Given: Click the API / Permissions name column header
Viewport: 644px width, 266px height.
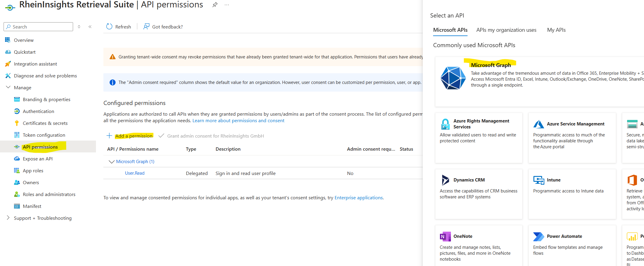Looking at the screenshot, I should point(133,149).
